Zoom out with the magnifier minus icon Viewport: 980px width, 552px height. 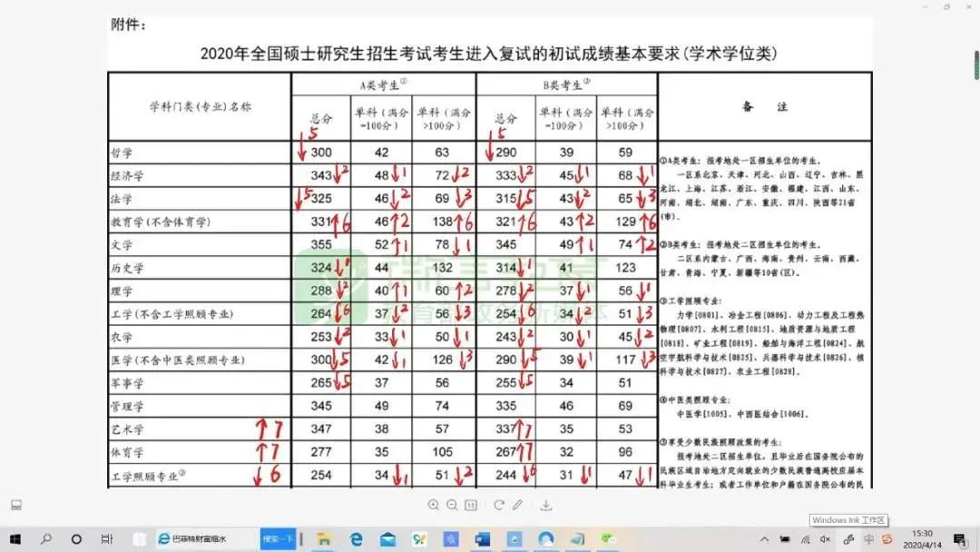coord(452,505)
